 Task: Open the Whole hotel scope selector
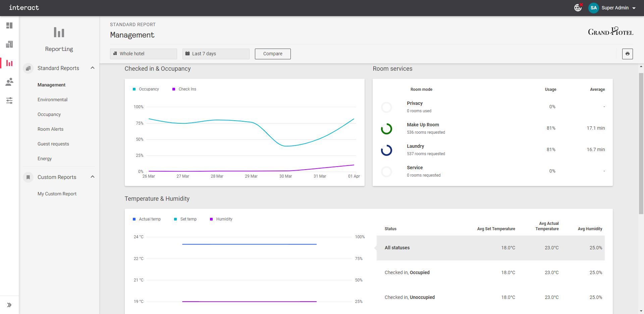[144, 54]
